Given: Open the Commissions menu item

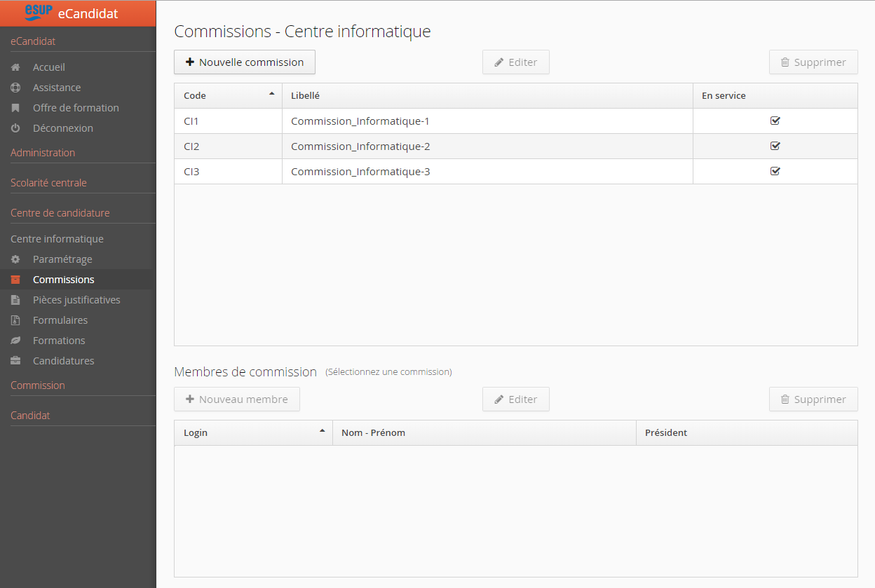Looking at the screenshot, I should [x=63, y=280].
